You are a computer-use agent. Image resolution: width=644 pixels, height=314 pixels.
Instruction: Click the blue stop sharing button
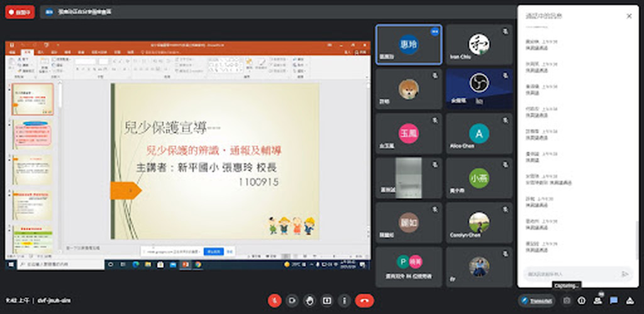(x=214, y=251)
